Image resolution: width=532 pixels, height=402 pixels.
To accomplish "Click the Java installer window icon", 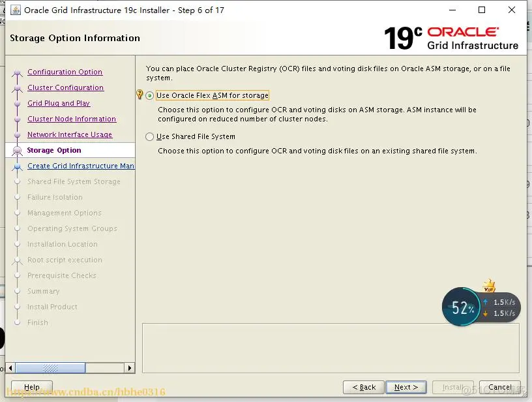I will click(16, 10).
